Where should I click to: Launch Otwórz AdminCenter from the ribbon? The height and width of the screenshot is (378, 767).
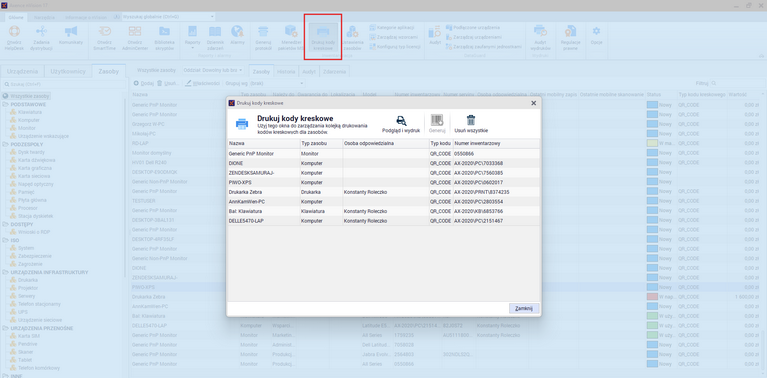[x=135, y=37]
